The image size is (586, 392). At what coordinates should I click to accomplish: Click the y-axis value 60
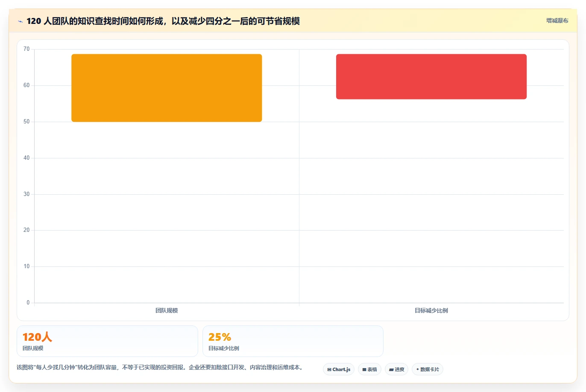coord(26,85)
